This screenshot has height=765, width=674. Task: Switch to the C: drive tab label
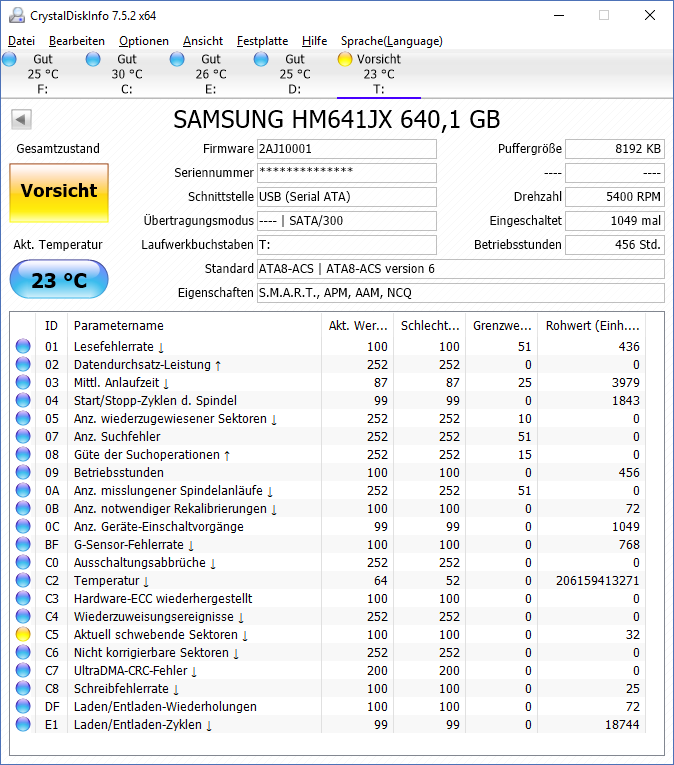[126, 89]
